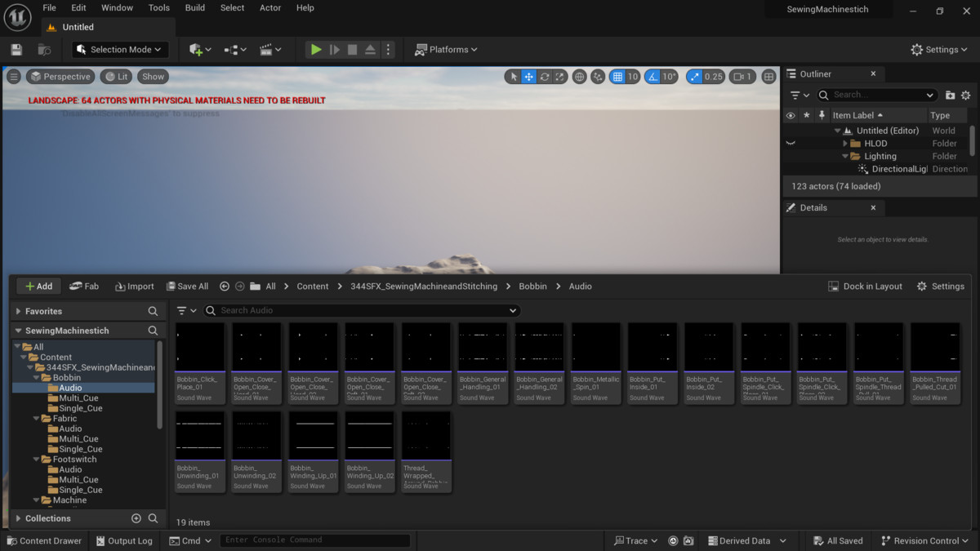Click Save All in Content Browser
Screen dimensions: 980x551
(187, 287)
